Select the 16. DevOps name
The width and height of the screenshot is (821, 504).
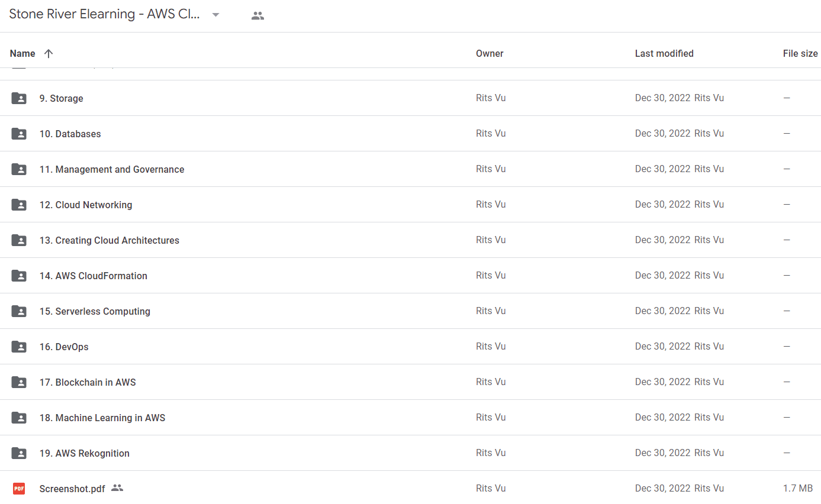64,347
